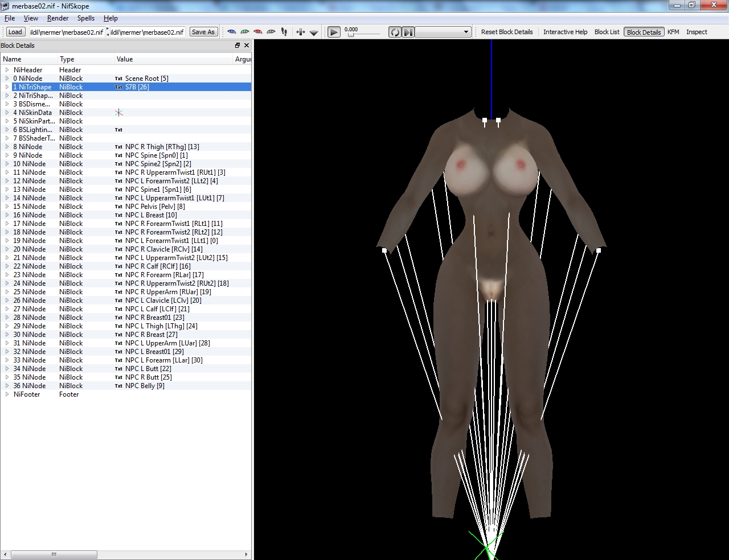Open the File menu

click(x=10, y=18)
